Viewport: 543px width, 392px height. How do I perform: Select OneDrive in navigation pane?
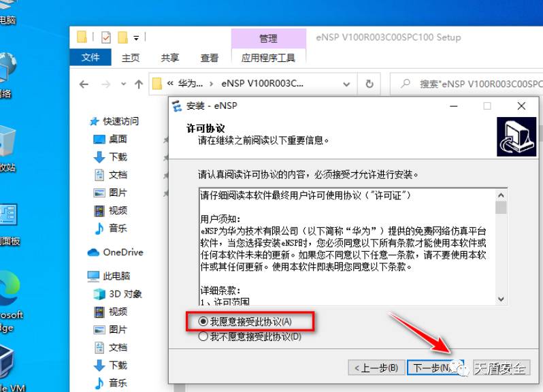(x=115, y=252)
